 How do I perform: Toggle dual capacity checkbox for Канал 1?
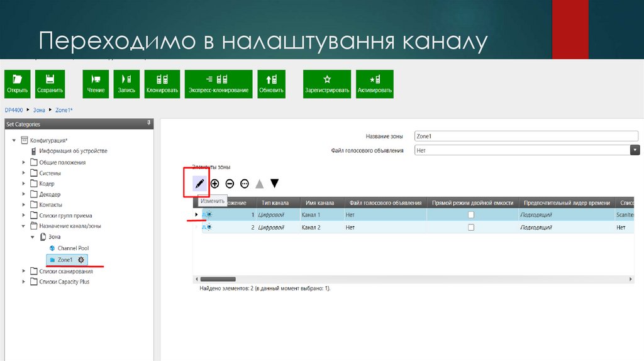click(471, 215)
